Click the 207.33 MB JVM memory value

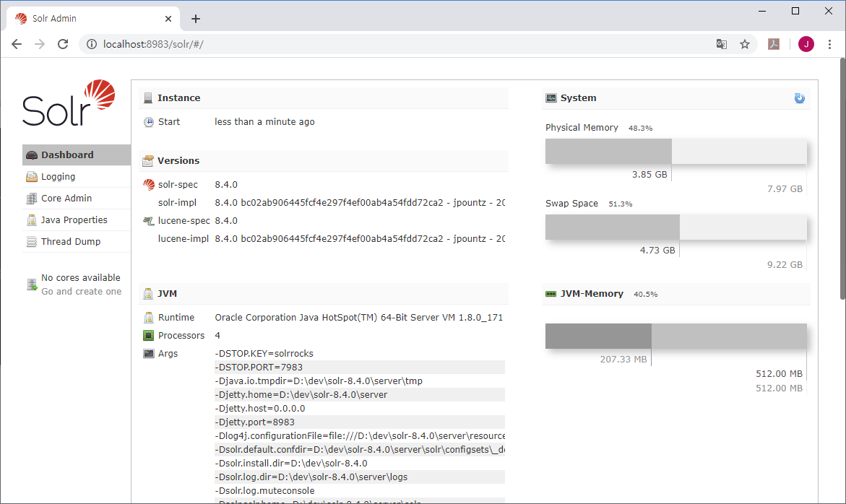623,360
